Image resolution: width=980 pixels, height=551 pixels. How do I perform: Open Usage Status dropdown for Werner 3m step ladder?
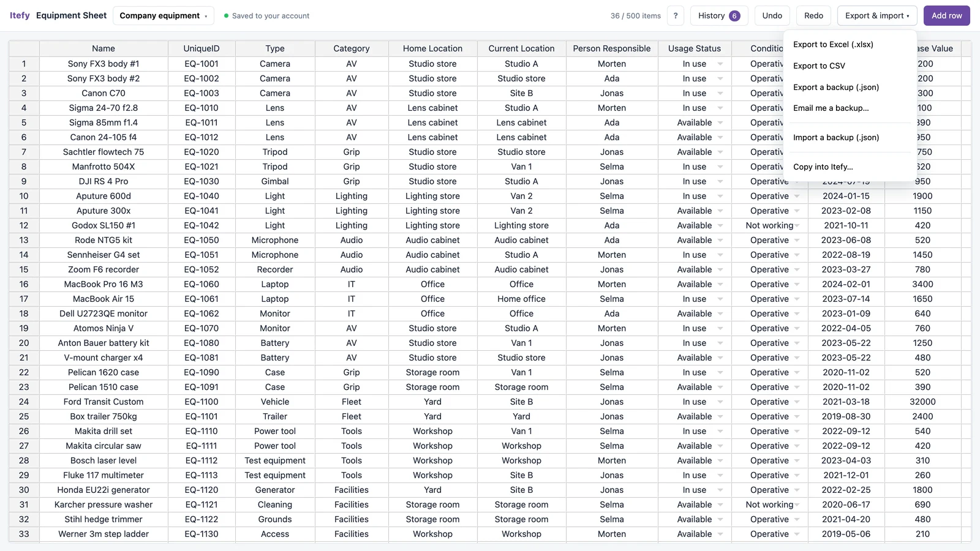point(720,534)
